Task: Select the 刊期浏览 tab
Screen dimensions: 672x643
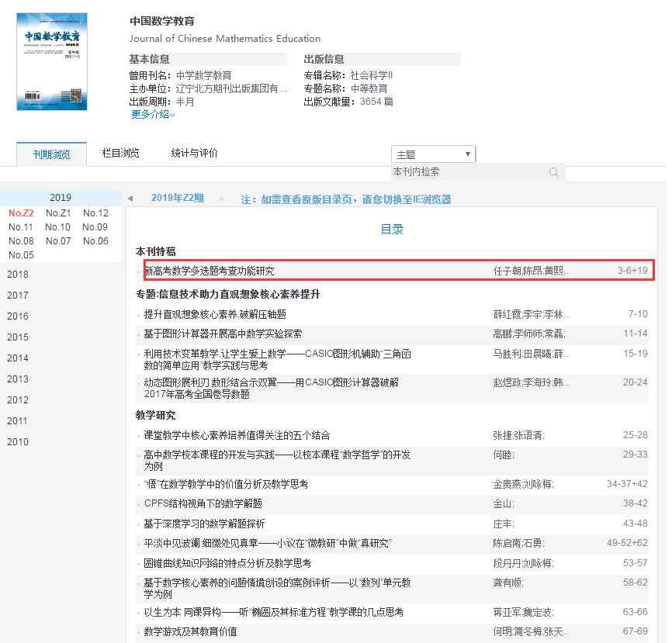Action: click(51, 154)
